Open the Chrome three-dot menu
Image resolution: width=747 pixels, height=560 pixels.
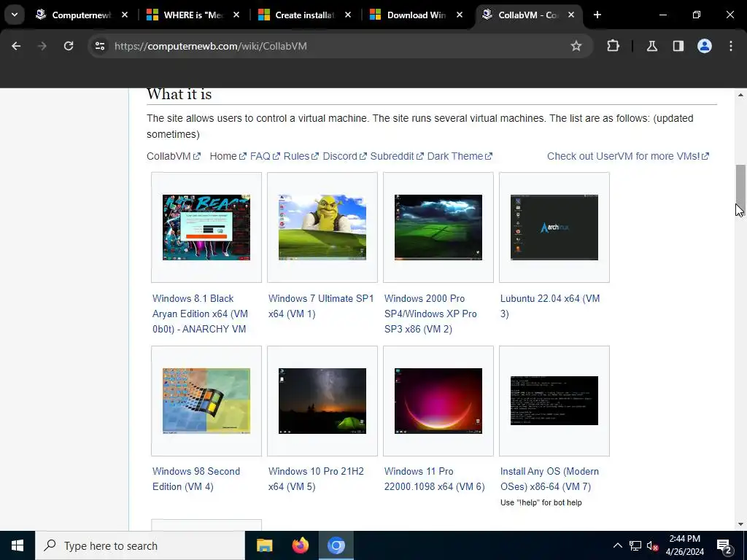click(731, 46)
